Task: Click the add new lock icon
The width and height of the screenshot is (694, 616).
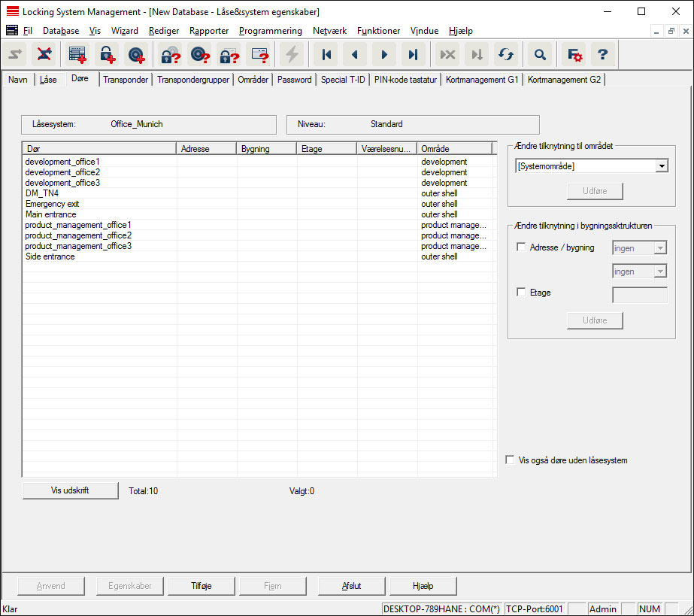Action: click(108, 54)
